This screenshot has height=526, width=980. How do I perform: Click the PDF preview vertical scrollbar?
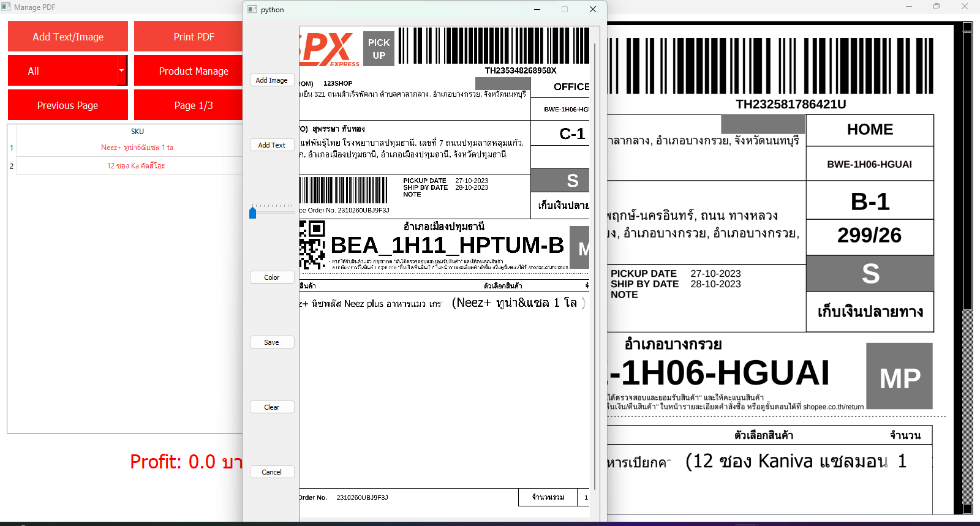968,171
